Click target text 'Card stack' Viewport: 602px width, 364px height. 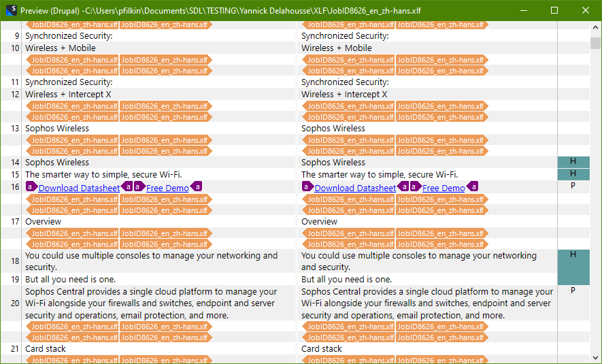click(321, 348)
